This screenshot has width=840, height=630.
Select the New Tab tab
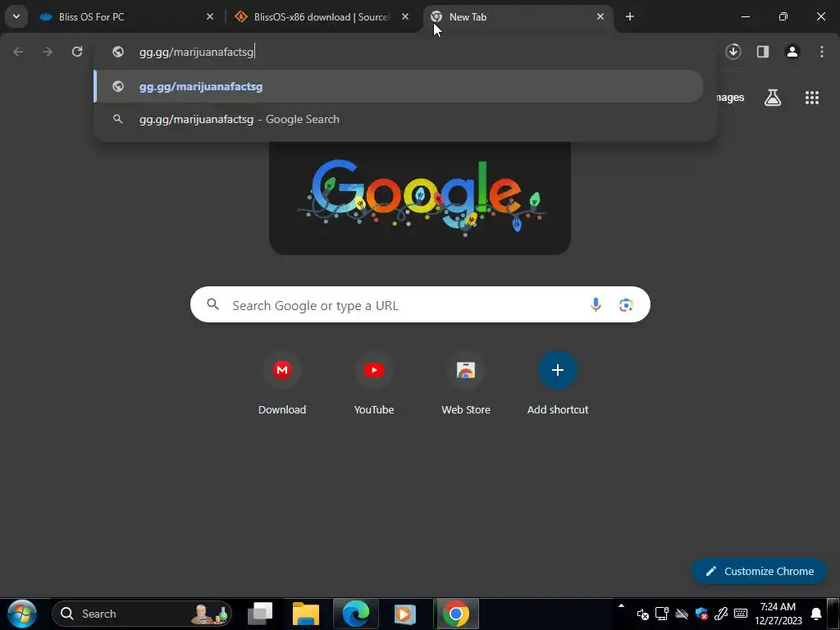pos(518,16)
